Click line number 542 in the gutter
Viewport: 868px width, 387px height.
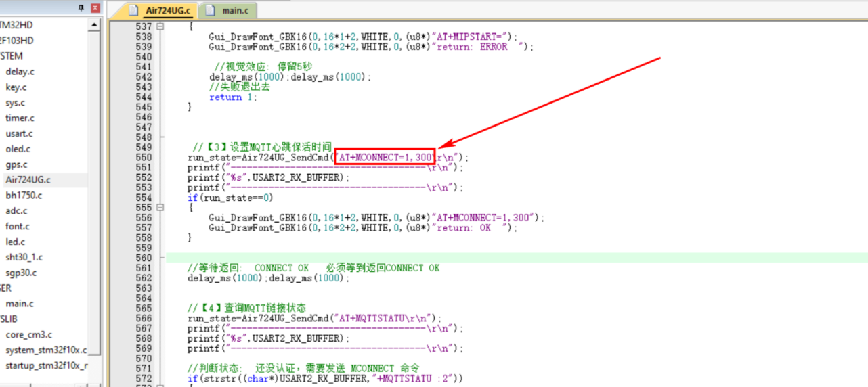pyautogui.click(x=144, y=76)
